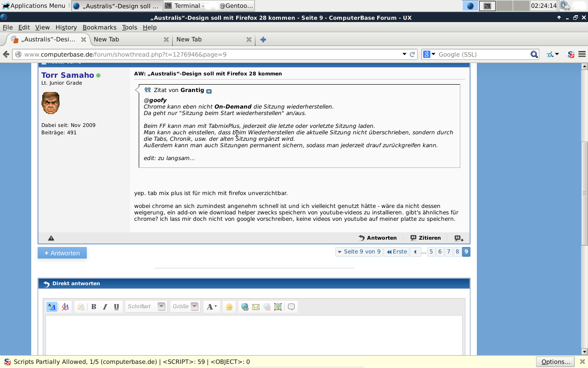
Task: Click the power manager battery tray icon
Action: pyautogui.click(x=565, y=6)
